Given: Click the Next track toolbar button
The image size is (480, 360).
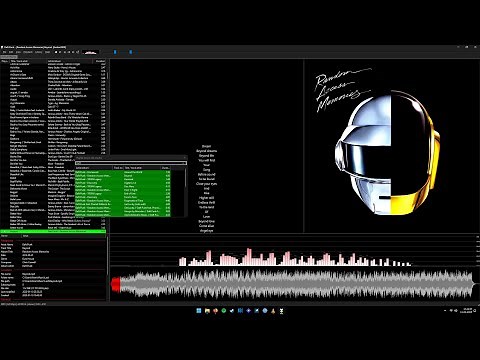Looking at the screenshot, I should pyautogui.click(x=73, y=52).
